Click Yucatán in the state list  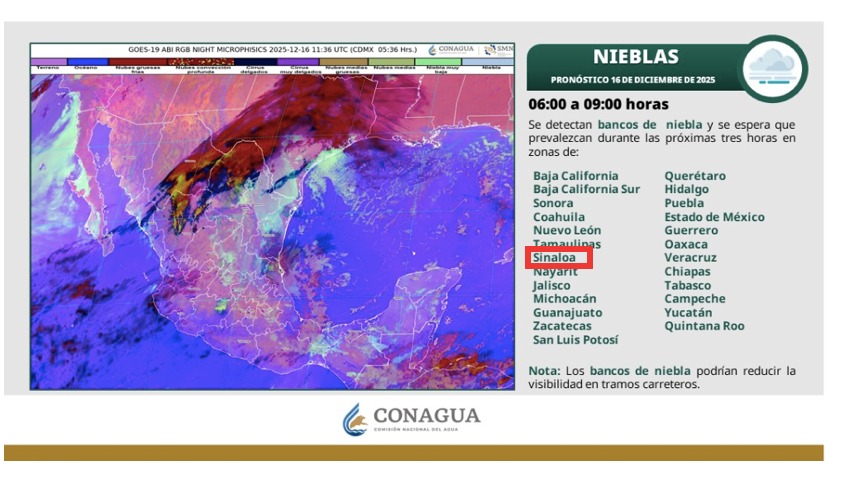click(688, 313)
